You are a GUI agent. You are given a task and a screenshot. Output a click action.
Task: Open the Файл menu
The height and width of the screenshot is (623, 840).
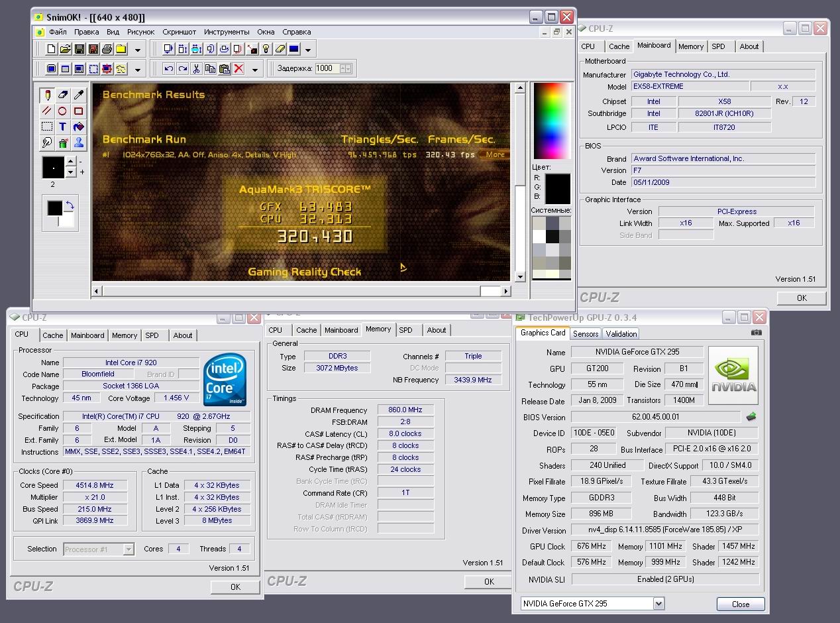click(x=58, y=32)
